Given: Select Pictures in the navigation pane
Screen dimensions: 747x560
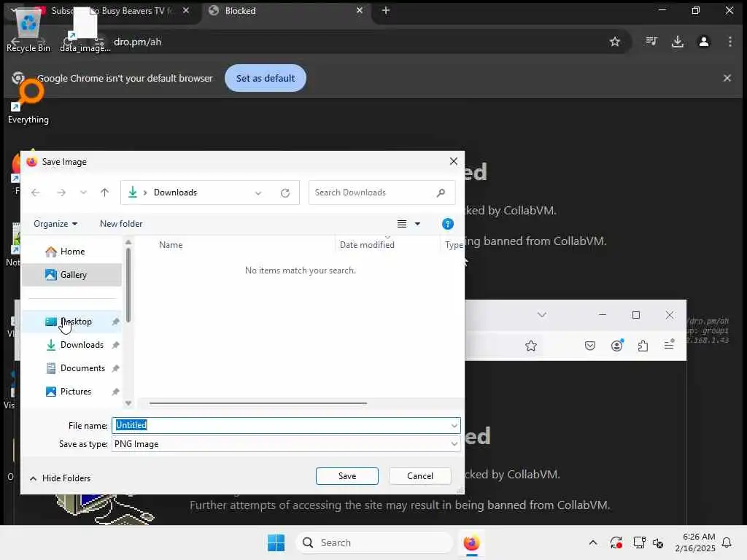Looking at the screenshot, I should point(72,392).
